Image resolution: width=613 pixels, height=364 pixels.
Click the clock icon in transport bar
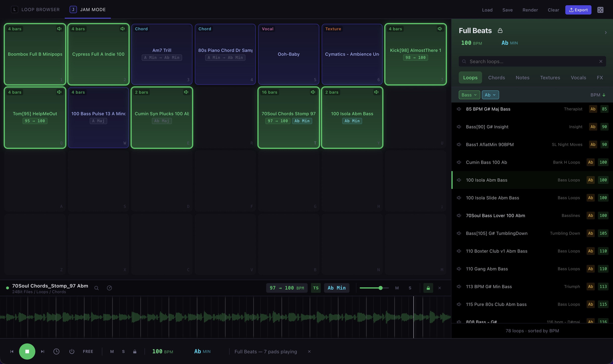pos(56,351)
